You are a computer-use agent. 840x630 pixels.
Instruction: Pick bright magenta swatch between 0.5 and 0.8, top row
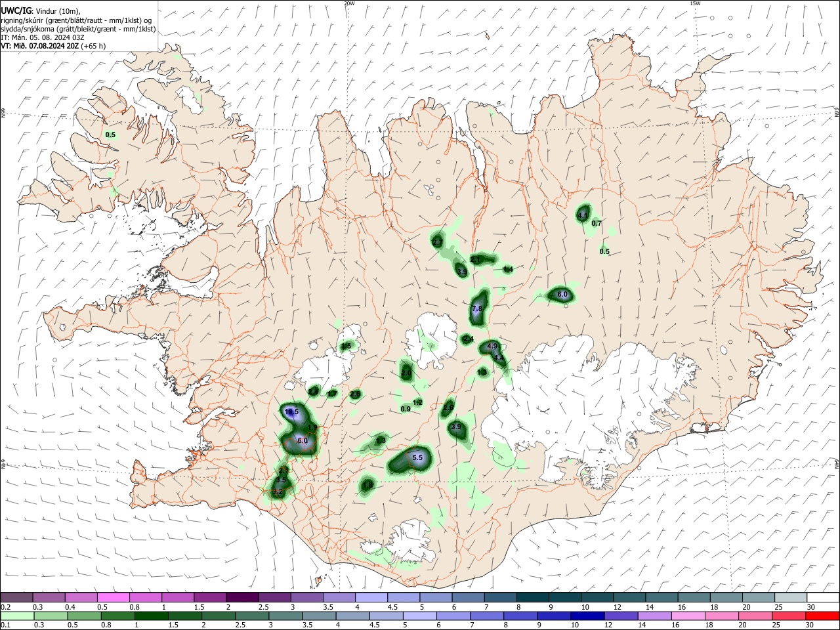click(114, 598)
